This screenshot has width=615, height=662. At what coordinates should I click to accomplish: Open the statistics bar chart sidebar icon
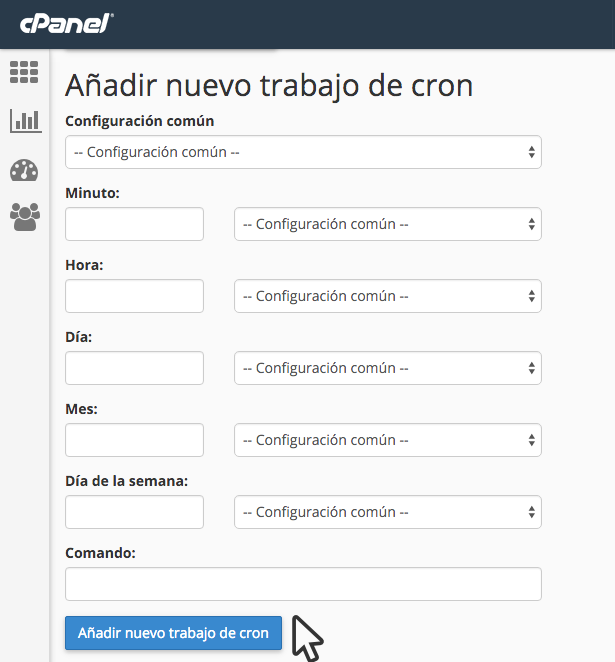[x=26, y=121]
